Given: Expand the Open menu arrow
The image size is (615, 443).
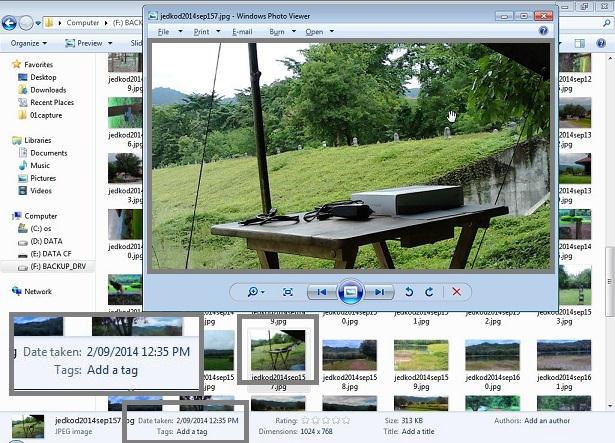Looking at the screenshot, I should [x=332, y=31].
